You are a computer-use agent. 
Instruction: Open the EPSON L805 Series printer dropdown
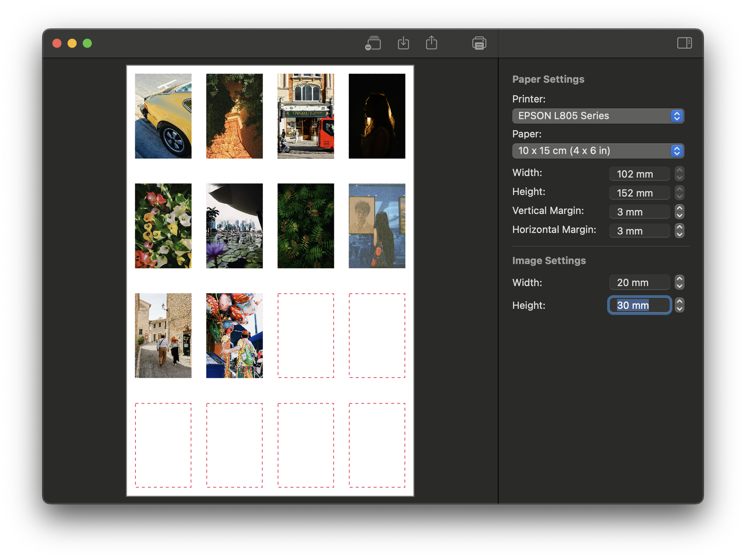(x=598, y=116)
